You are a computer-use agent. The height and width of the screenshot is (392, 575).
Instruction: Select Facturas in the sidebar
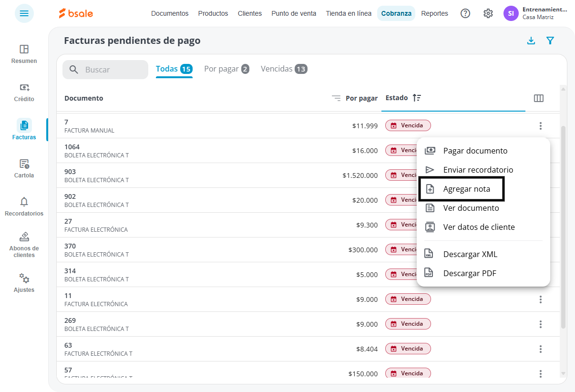(24, 130)
